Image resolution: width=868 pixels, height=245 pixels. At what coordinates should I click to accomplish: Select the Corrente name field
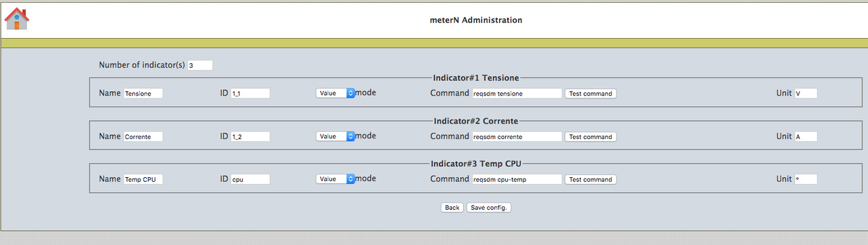pos(143,136)
